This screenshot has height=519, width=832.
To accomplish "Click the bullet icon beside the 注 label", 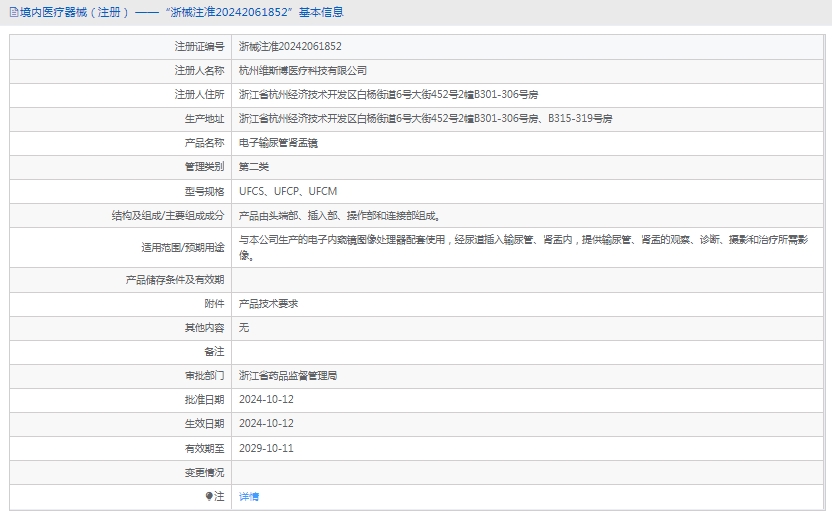I will click(x=209, y=496).
